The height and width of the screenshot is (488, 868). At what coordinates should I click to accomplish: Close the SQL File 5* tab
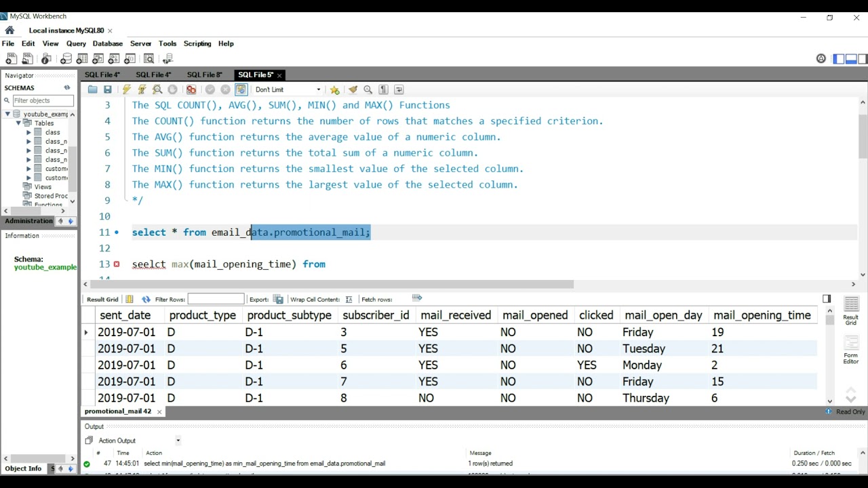[279, 75]
